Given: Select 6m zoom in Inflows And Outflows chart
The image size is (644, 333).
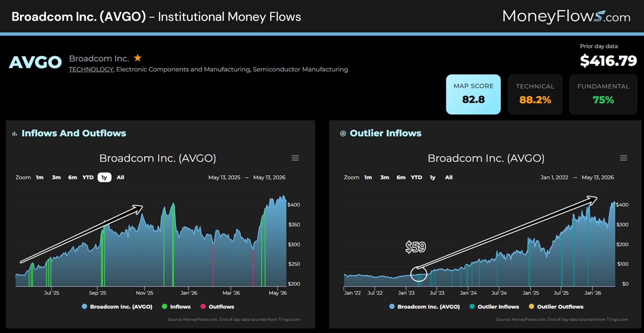Looking at the screenshot, I should [x=72, y=178].
